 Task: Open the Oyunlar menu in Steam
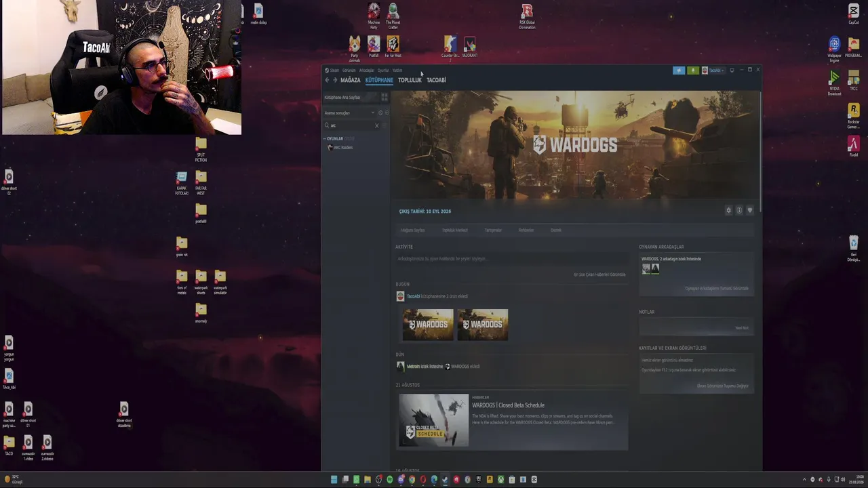(383, 70)
